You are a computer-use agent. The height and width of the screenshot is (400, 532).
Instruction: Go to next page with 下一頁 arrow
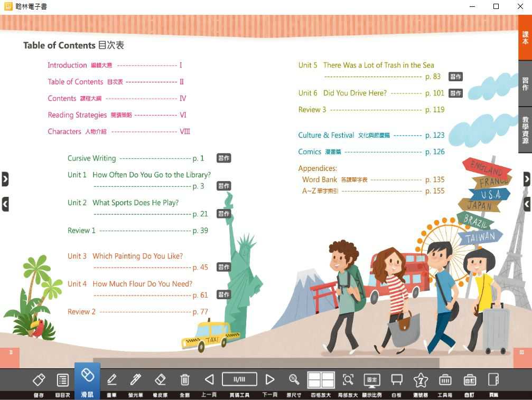tap(270, 379)
